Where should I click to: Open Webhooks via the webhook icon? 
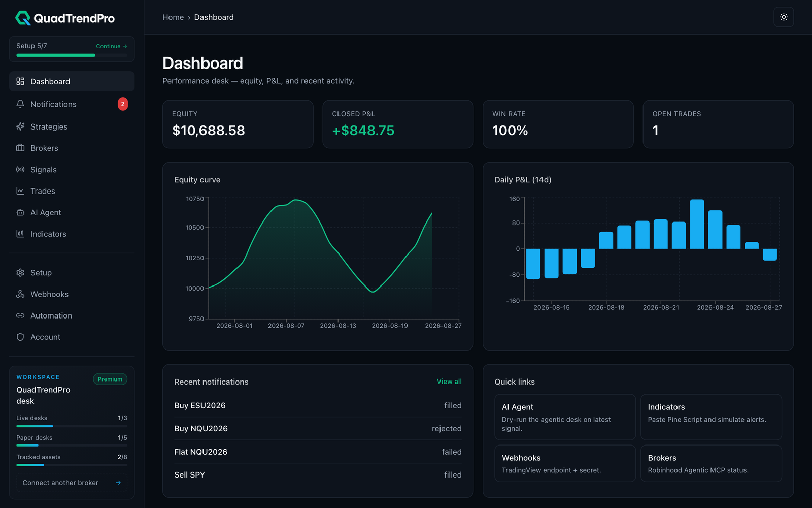[20, 294]
